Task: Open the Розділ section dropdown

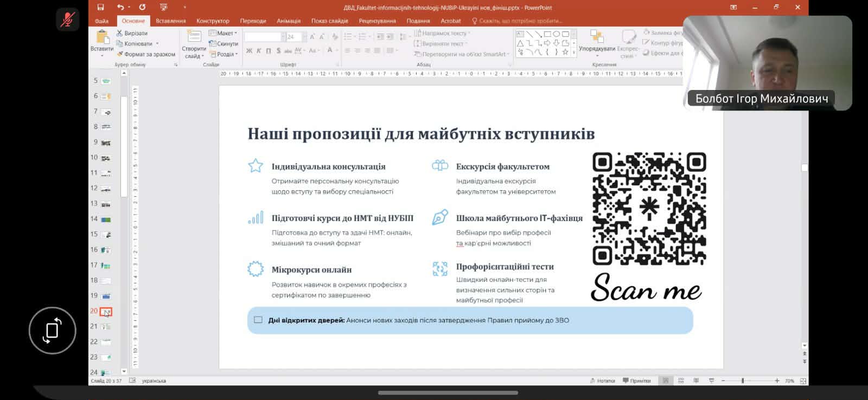Action: (x=224, y=54)
